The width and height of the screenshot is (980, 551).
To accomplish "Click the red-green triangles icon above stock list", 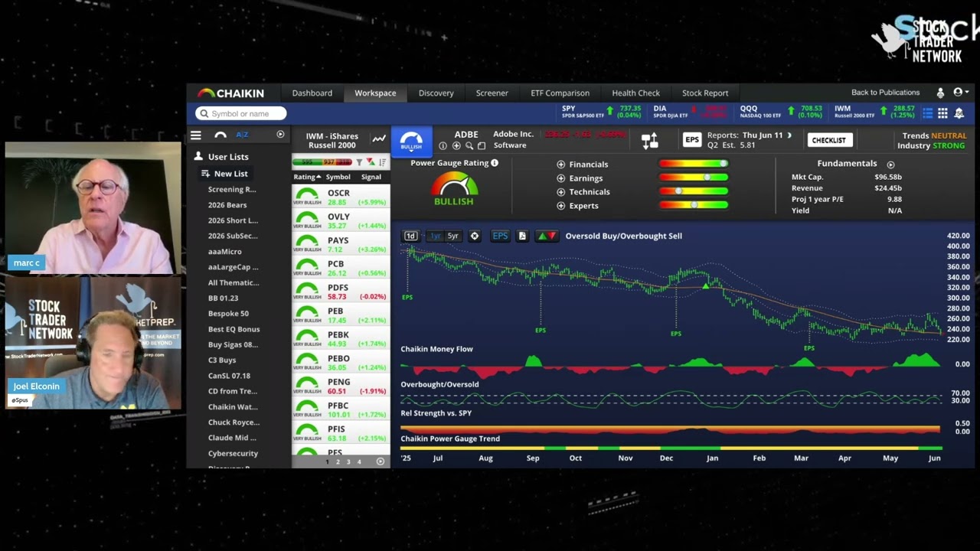I will (x=371, y=162).
